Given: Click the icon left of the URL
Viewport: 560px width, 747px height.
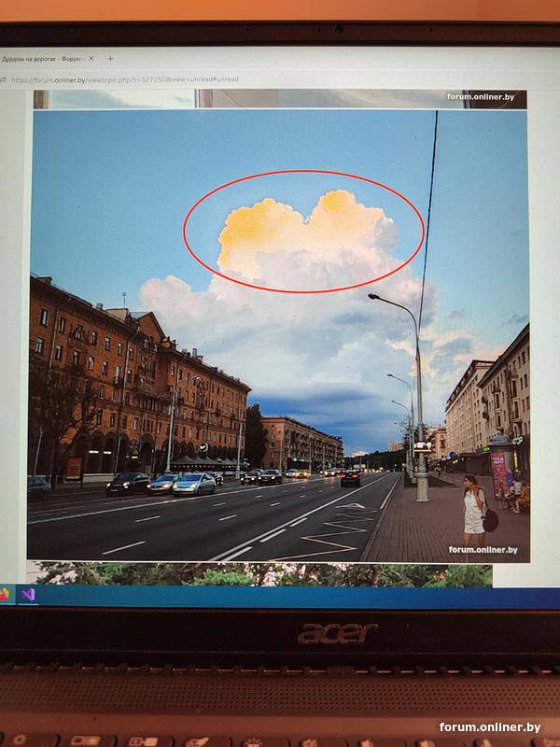Looking at the screenshot, I should coord(4,80).
